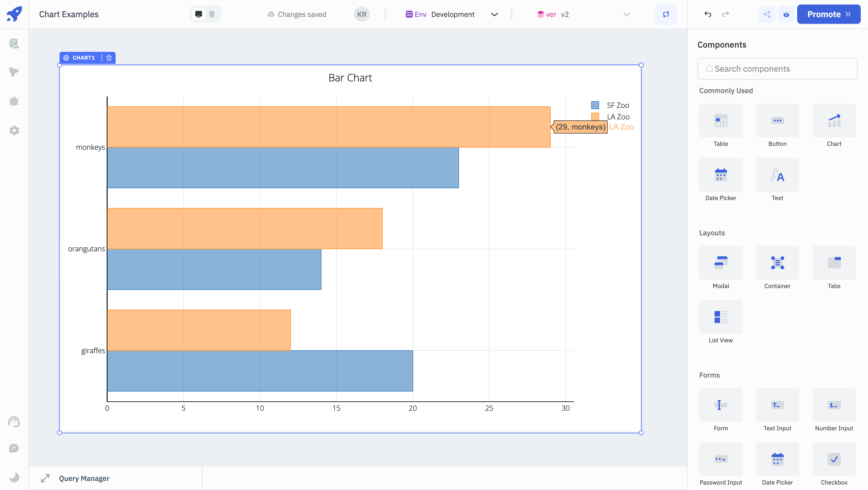Open global settings gear in sidebar
Screen dimensions: 868x490
(x=14, y=130)
